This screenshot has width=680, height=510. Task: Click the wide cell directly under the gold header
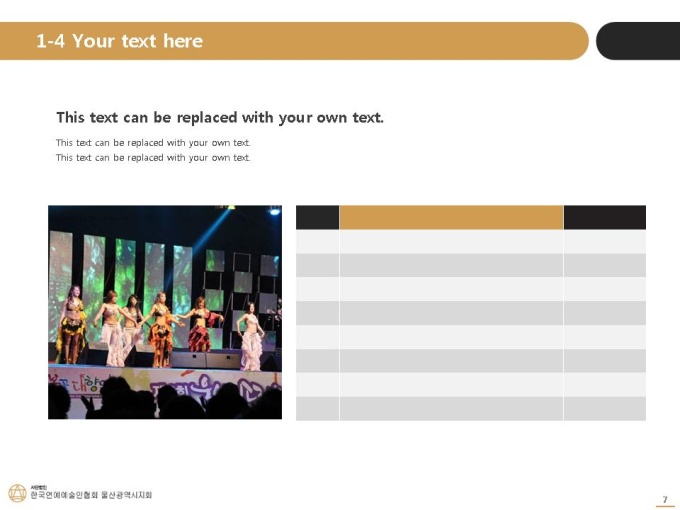(451, 242)
